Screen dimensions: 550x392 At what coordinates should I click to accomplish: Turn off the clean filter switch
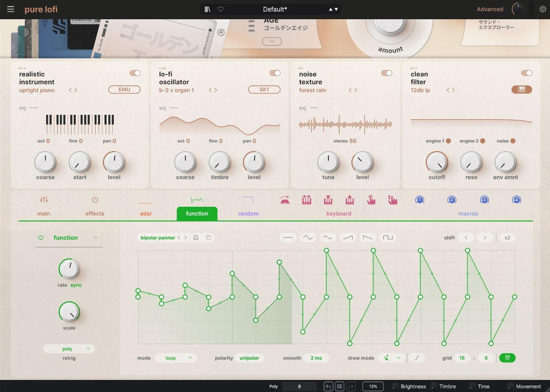pyautogui.click(x=526, y=73)
